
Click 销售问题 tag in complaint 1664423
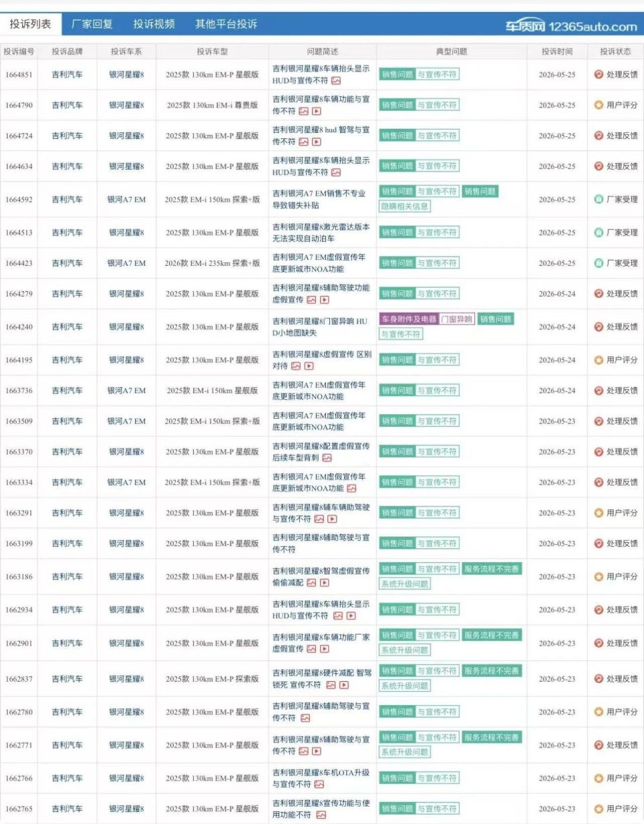[x=397, y=263]
